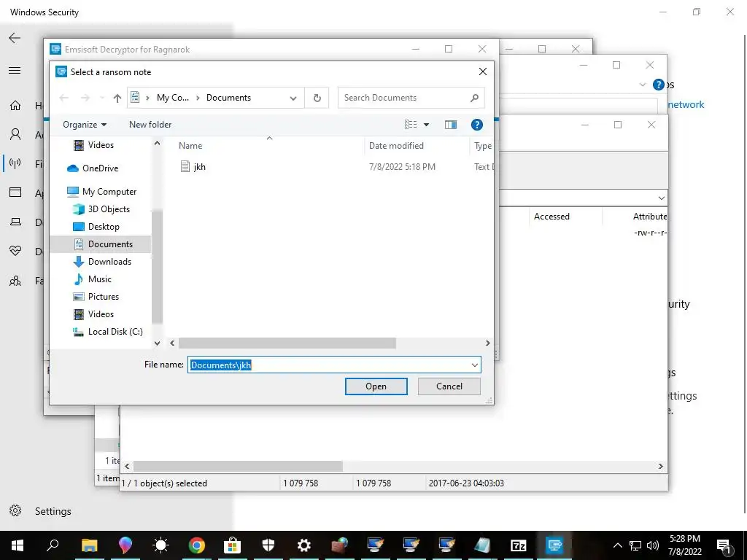Open Windows Security shield on taskbar
This screenshot has height=560, width=747.
[268, 545]
